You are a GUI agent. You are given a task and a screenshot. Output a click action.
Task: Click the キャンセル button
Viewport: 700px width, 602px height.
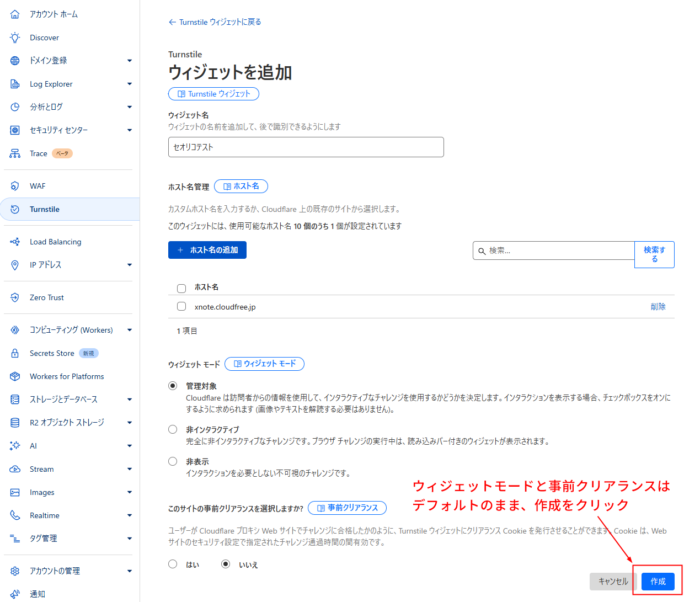[x=613, y=582]
